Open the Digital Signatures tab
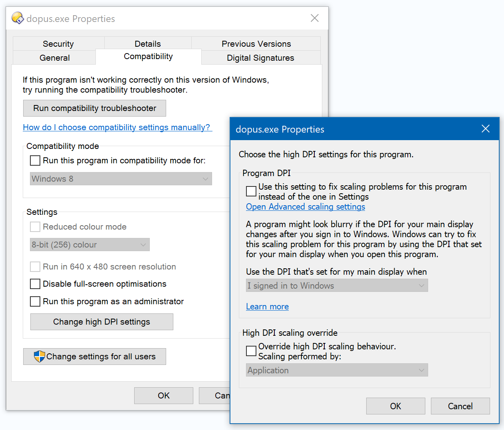The width and height of the screenshot is (504, 430). (260, 58)
